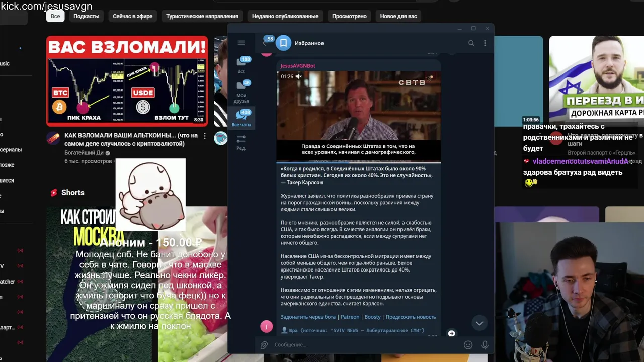The width and height of the screenshot is (644, 362).
Task: Select the dct chat folder
Action: click(242, 65)
